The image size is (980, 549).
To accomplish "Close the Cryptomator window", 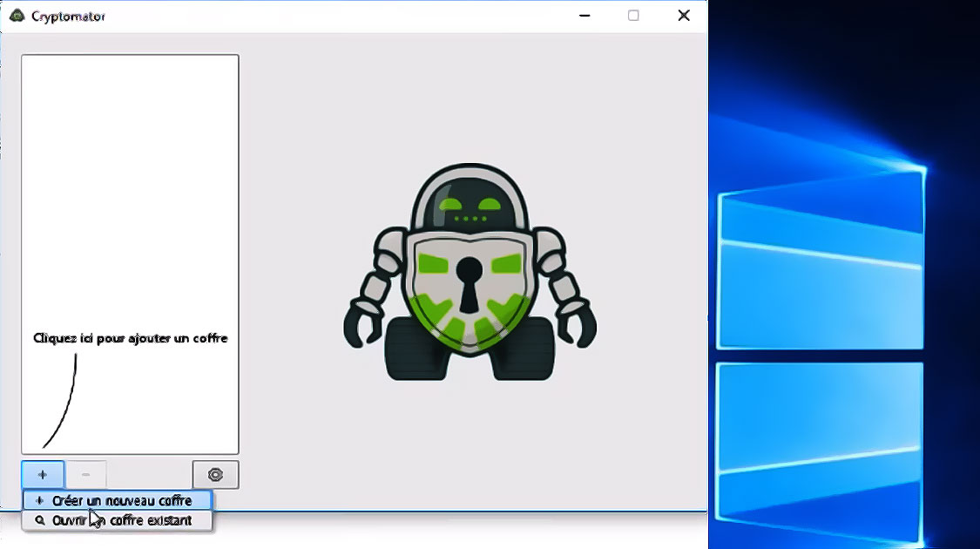I will tap(684, 16).
